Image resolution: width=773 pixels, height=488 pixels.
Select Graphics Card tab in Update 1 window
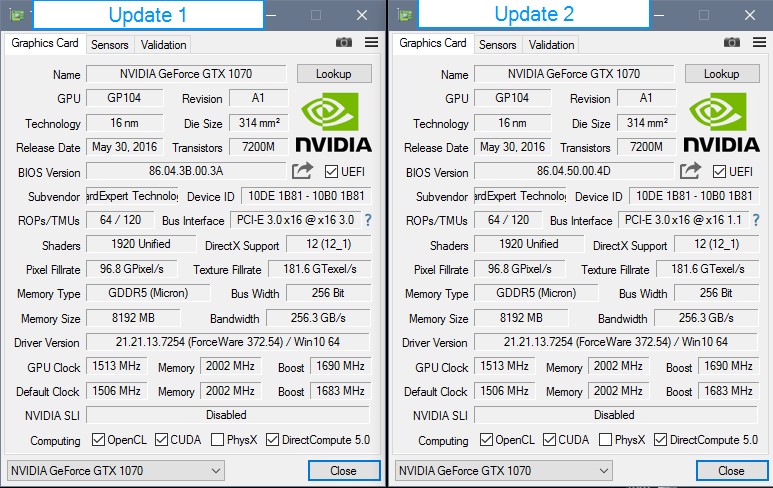(45, 43)
